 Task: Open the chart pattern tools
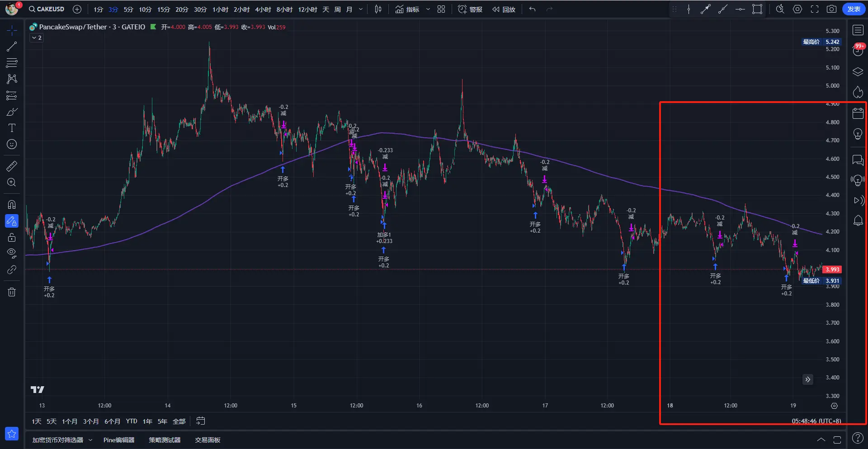point(12,79)
